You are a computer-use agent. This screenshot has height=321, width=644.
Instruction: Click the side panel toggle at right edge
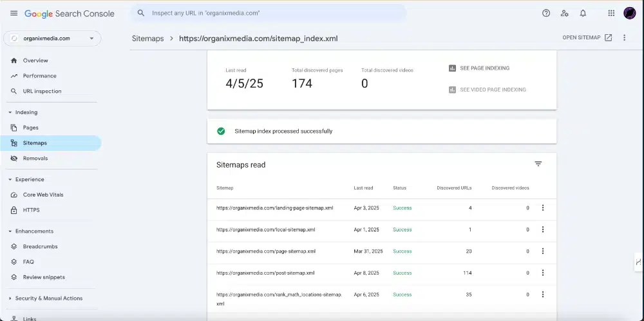(x=639, y=262)
